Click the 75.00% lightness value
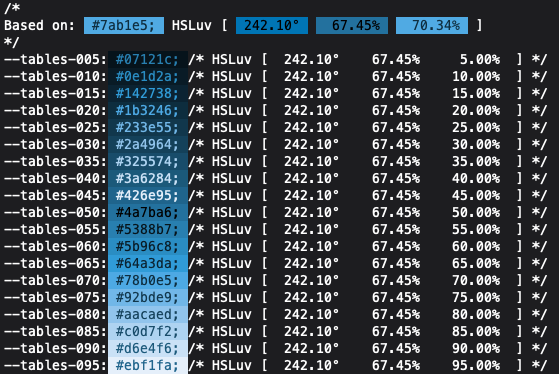This screenshot has height=374, width=559. pos(476,298)
